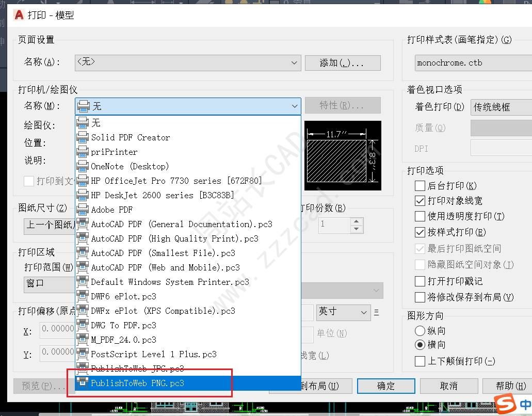Click Default Windows System Printer.pc3 icon
The height and width of the screenshot is (416, 532).
click(83, 282)
